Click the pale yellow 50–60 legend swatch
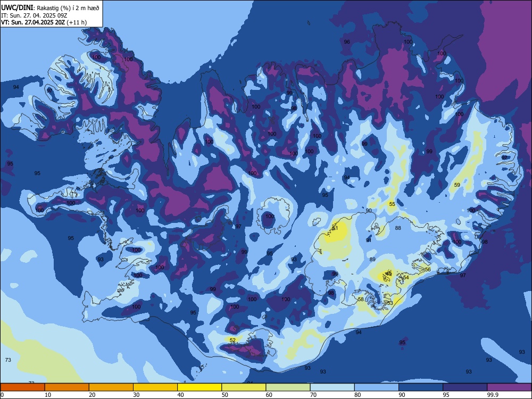532x399 pixels. point(244,387)
